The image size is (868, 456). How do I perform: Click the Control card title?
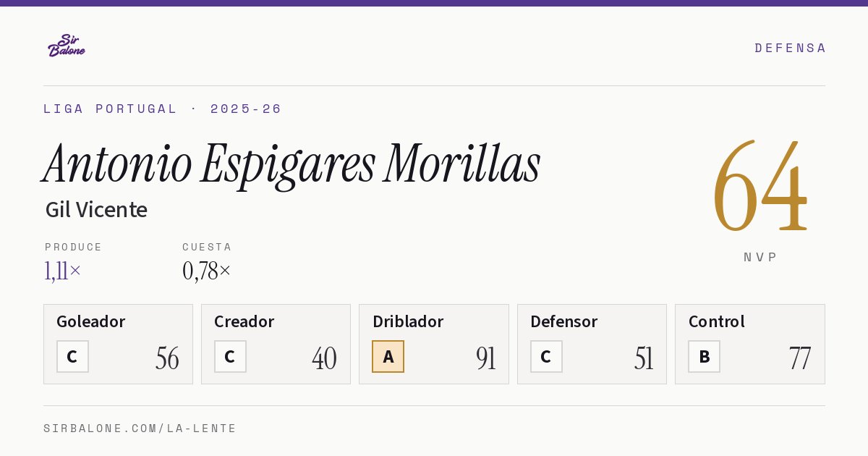tap(717, 321)
